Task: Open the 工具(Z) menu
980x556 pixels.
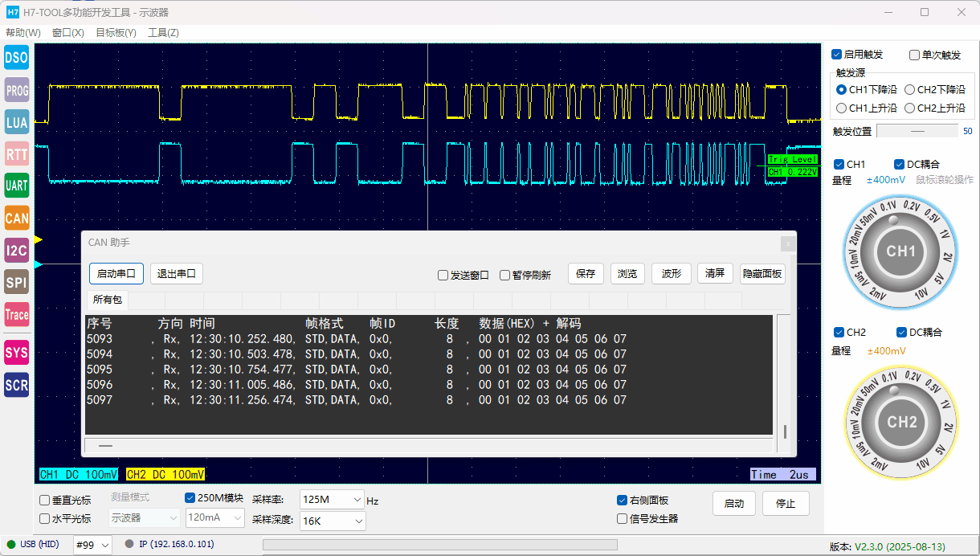Action: pos(163,33)
